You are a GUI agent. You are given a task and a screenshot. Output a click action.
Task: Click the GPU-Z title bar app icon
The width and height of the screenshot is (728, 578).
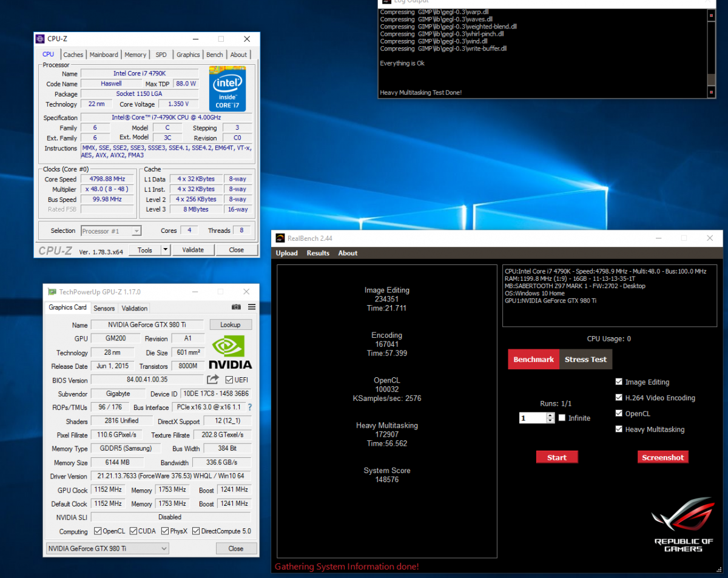coord(52,292)
